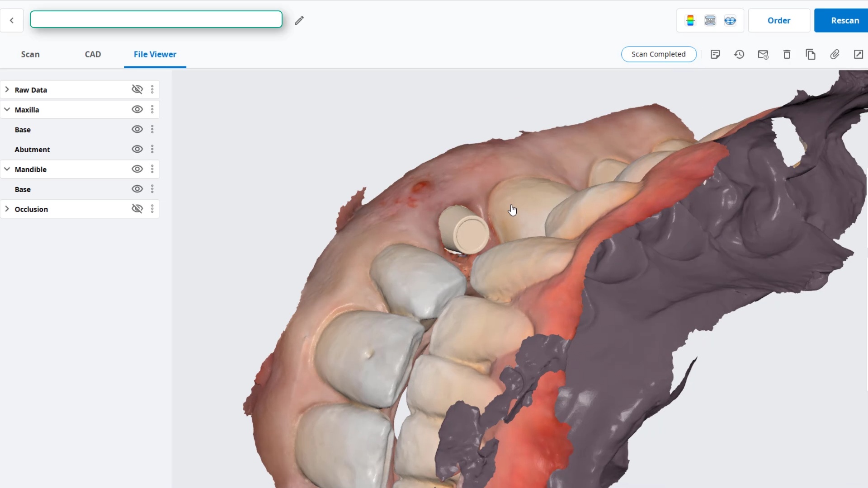
Task: Switch to the CAD tab
Action: tap(93, 54)
